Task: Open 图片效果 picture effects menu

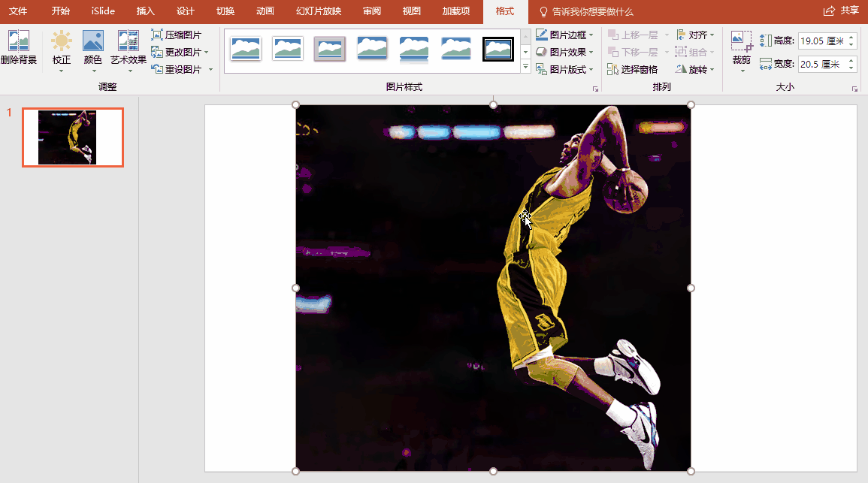Action: tap(564, 52)
